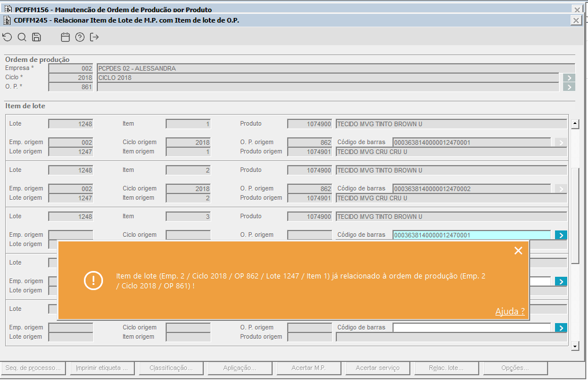Image resolution: width=588 pixels, height=381 pixels.
Task: Click O. P. origem value 862 in item 1
Action: pos(310,142)
